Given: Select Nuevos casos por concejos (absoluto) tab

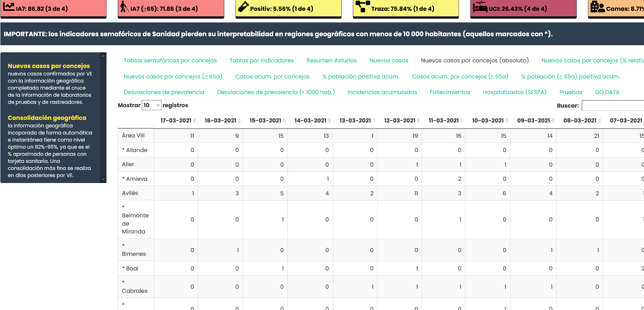Looking at the screenshot, I should click(475, 61).
